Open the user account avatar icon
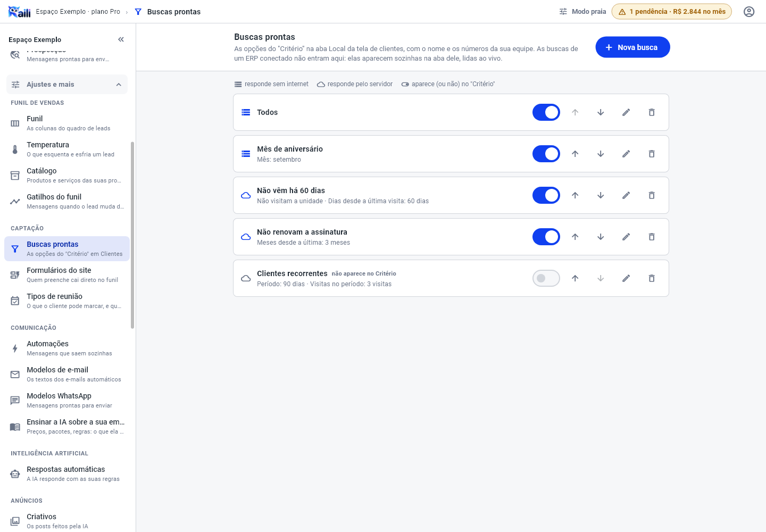766x532 pixels. [749, 12]
